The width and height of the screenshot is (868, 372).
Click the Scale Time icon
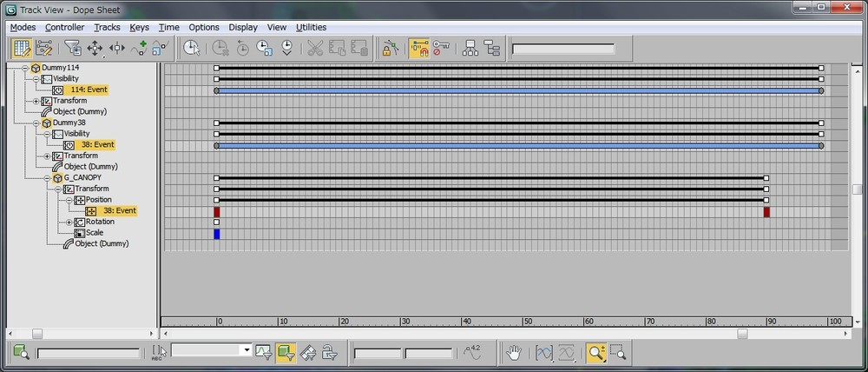click(x=265, y=48)
